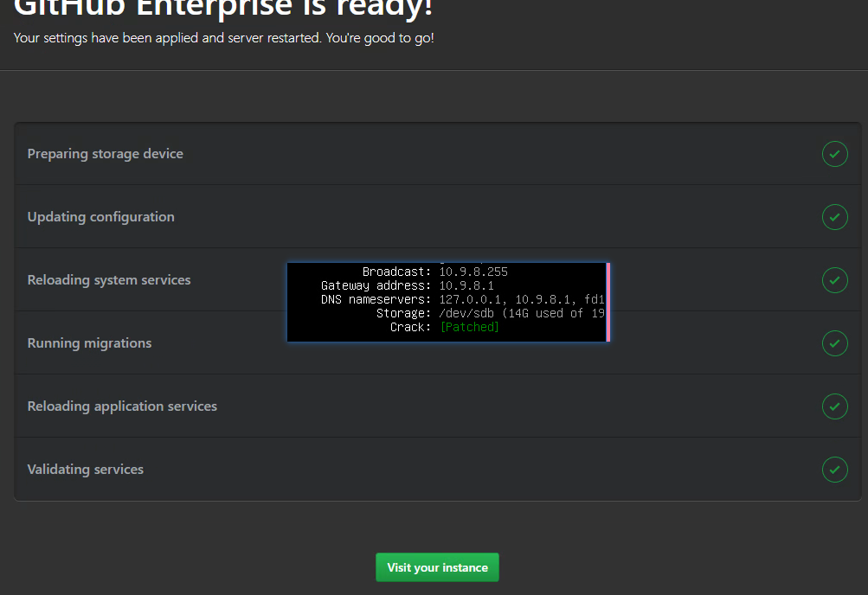Select the checkmark next to Reloading application services
868x595 pixels.
tap(833, 406)
